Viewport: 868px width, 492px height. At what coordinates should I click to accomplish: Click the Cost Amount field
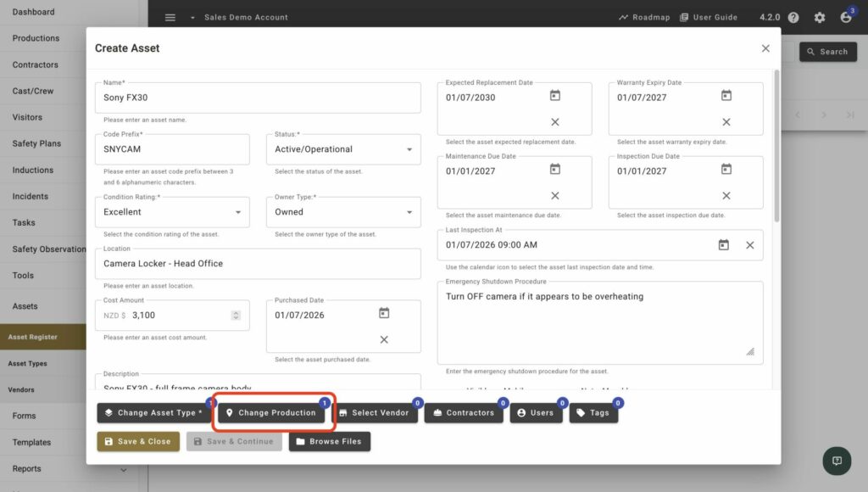click(x=172, y=316)
